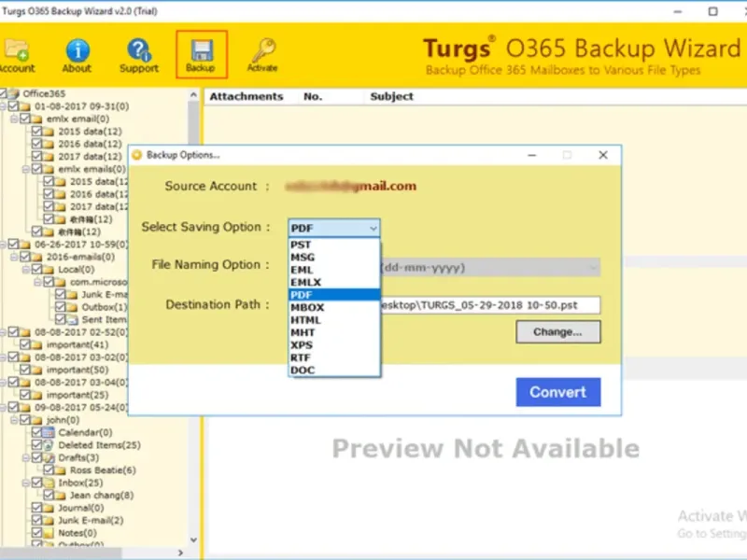Collapse the Drafts(3) tree node
This screenshot has width=747, height=560.
pyautogui.click(x=26, y=457)
